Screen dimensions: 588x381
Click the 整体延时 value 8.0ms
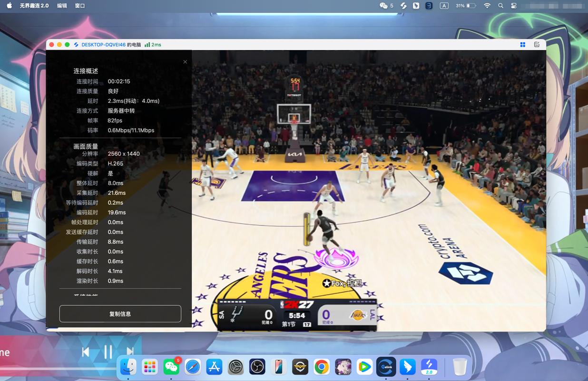point(116,183)
